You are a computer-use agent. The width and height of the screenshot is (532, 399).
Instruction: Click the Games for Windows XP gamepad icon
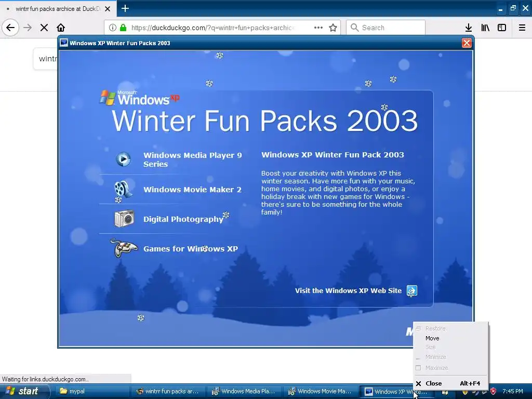click(124, 248)
